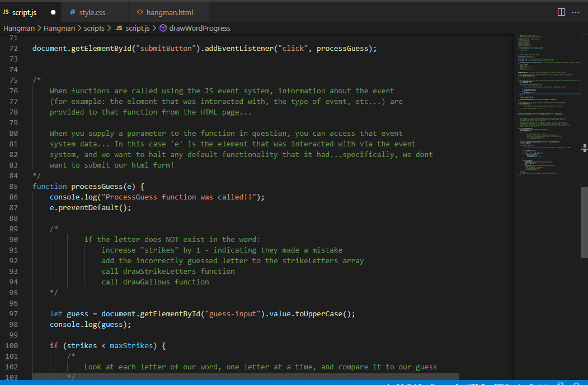Click line number 100 in the gutter

[11, 346]
